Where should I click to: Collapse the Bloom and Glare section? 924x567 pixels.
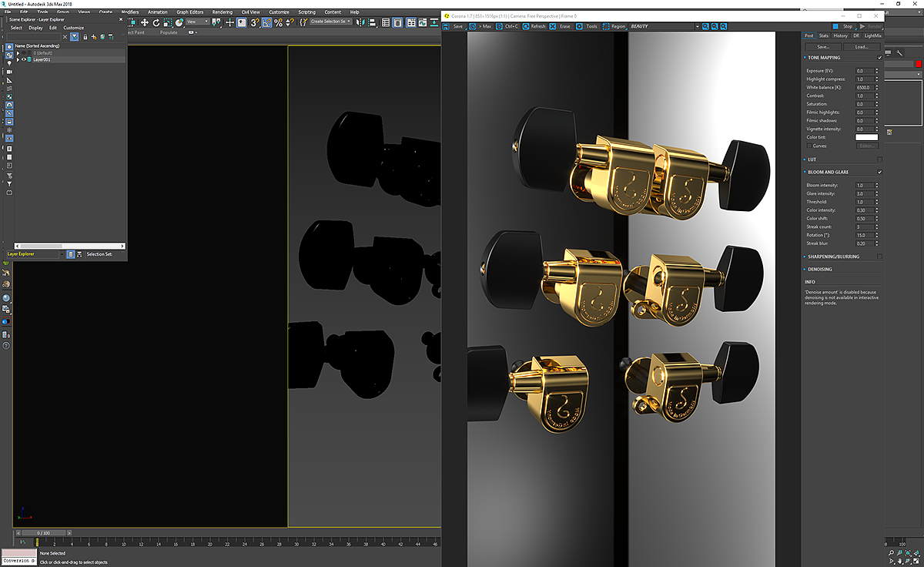coord(805,172)
